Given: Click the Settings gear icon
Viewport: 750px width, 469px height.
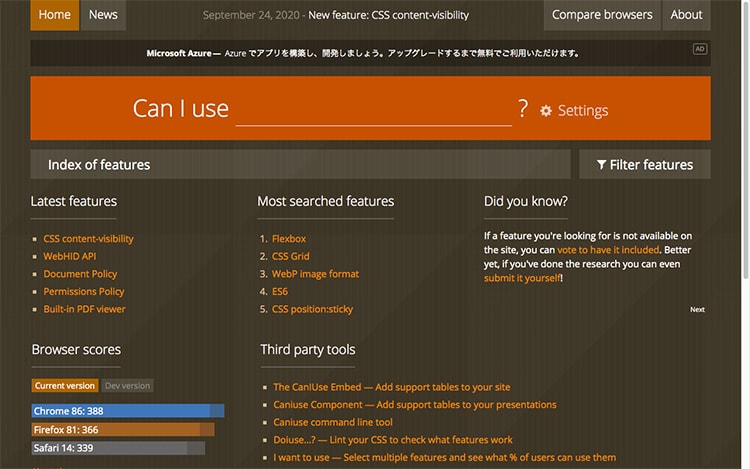Looking at the screenshot, I should [546, 111].
